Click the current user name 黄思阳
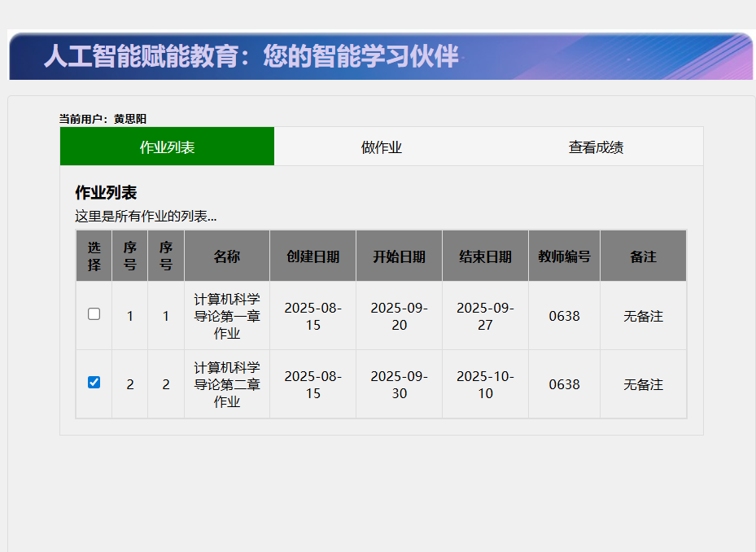Viewport: 756px width, 552px height. (x=130, y=119)
